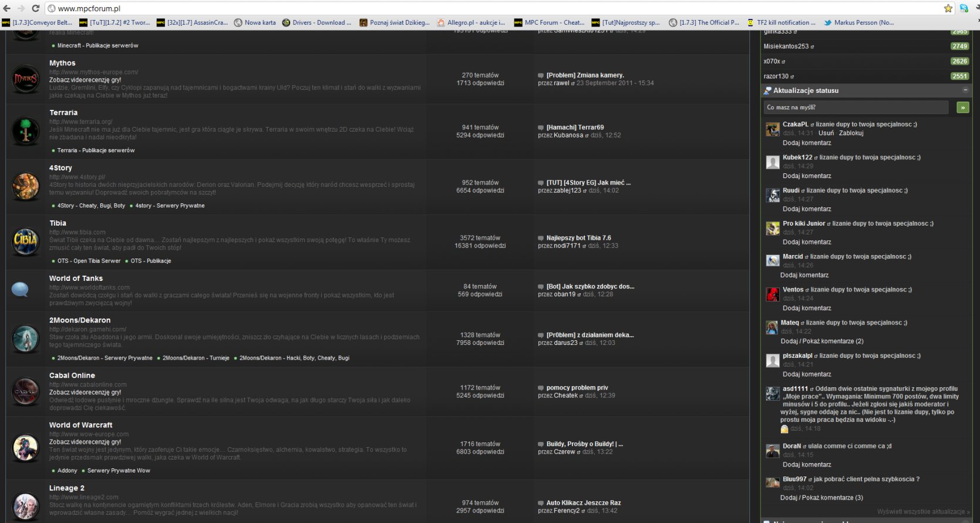Open the Terraria forum title link
Screen dimensions: 980x523
point(63,112)
